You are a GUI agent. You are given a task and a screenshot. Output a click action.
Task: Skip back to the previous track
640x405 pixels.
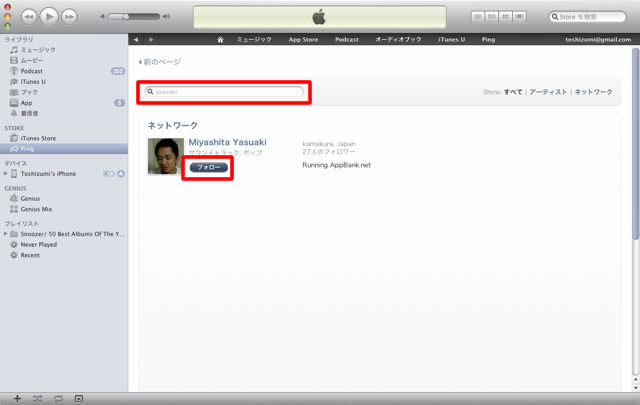pyautogui.click(x=29, y=17)
